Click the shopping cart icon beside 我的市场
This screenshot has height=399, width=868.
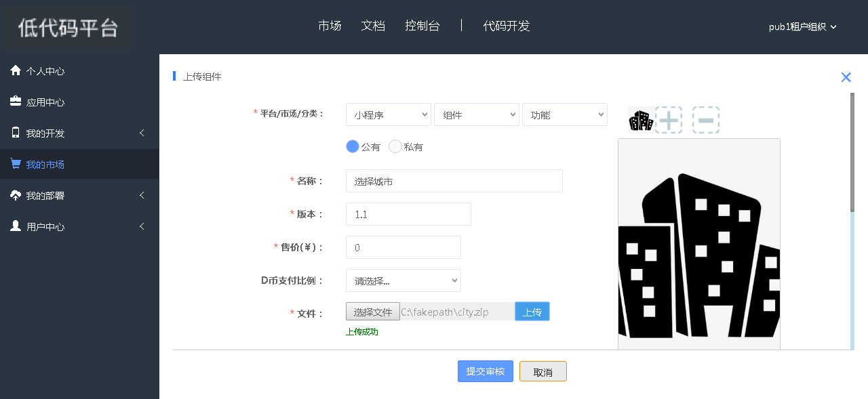(16, 164)
